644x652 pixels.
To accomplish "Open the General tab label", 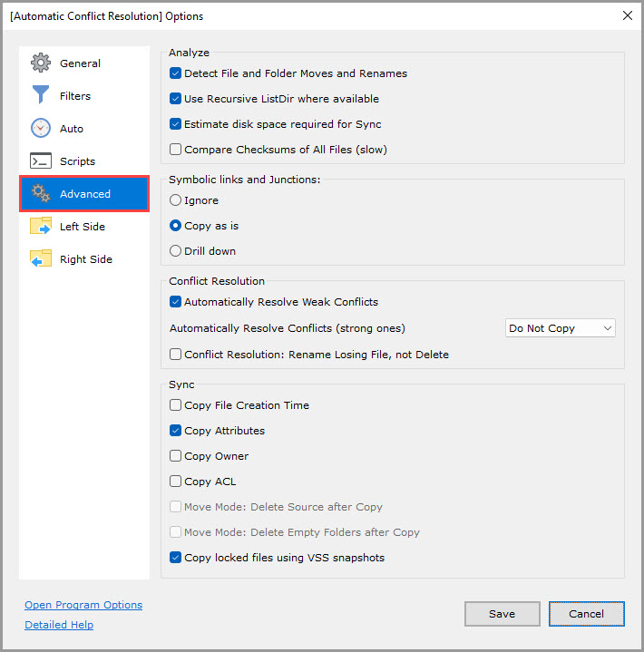I will 80,63.
